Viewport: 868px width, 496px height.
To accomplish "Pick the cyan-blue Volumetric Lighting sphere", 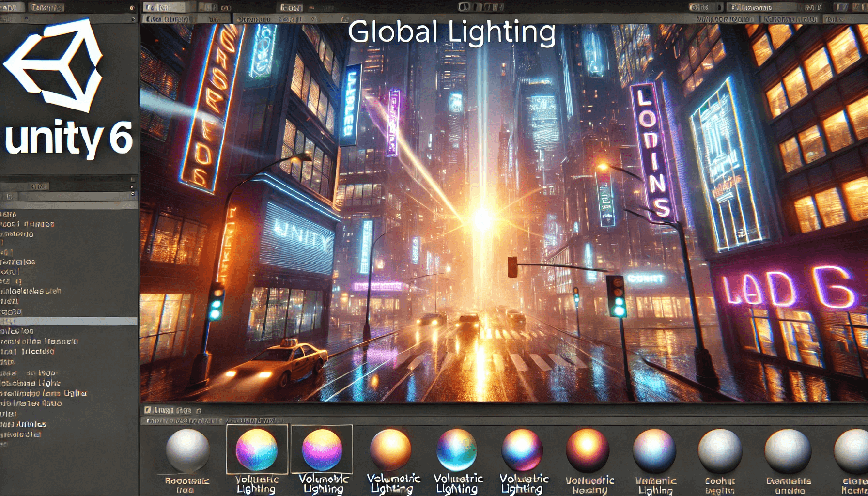I will tap(456, 449).
